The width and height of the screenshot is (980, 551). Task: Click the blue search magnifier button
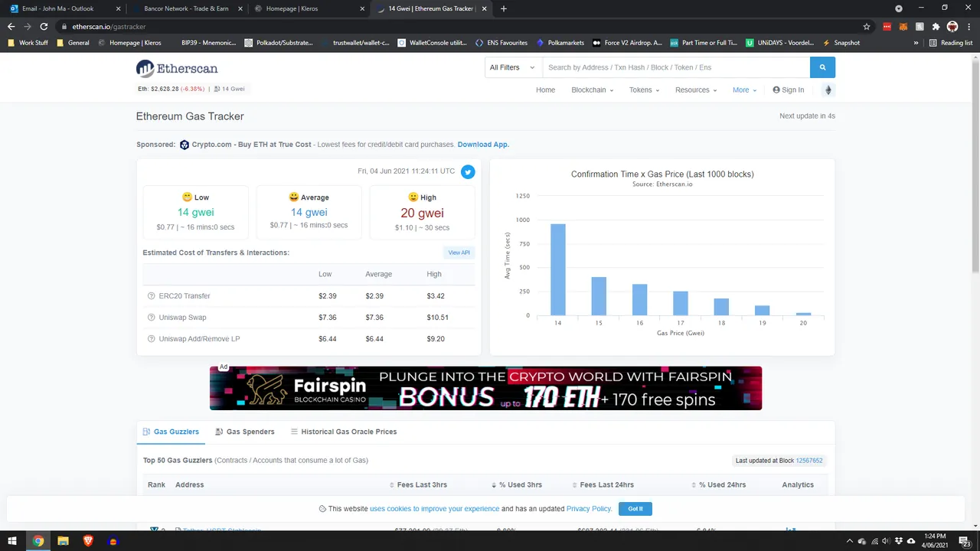pos(822,67)
